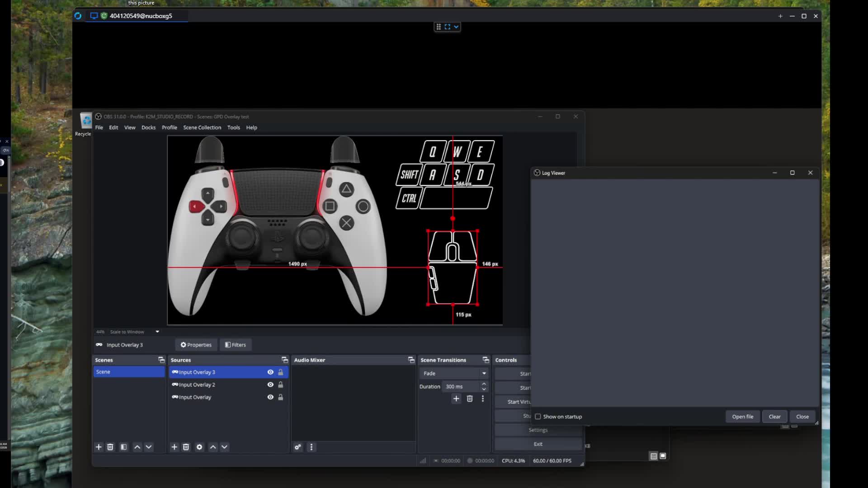The width and height of the screenshot is (868, 488).
Task: Open Properties for the selected source
Action: (196, 345)
